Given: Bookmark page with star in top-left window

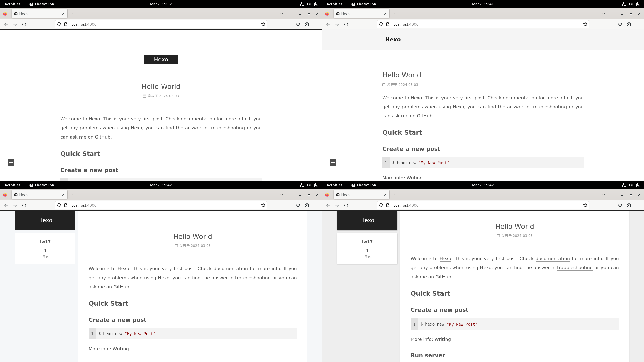Looking at the screenshot, I should click(263, 24).
